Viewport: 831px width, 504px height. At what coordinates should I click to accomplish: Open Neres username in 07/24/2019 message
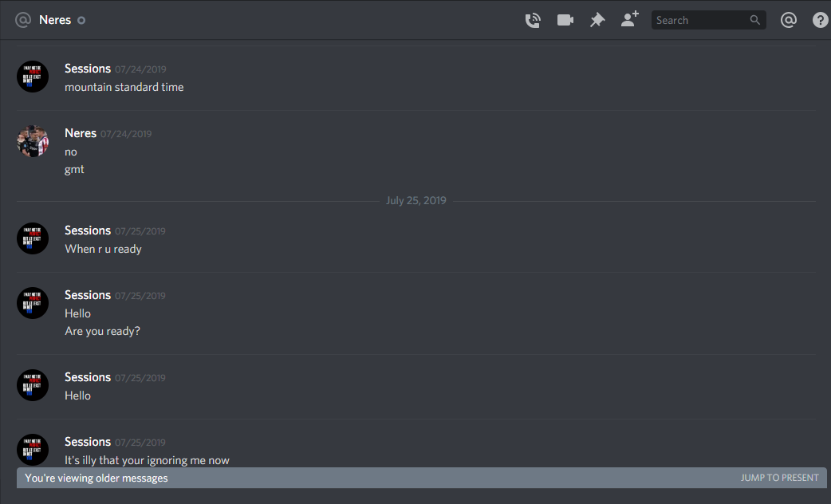pos(81,133)
